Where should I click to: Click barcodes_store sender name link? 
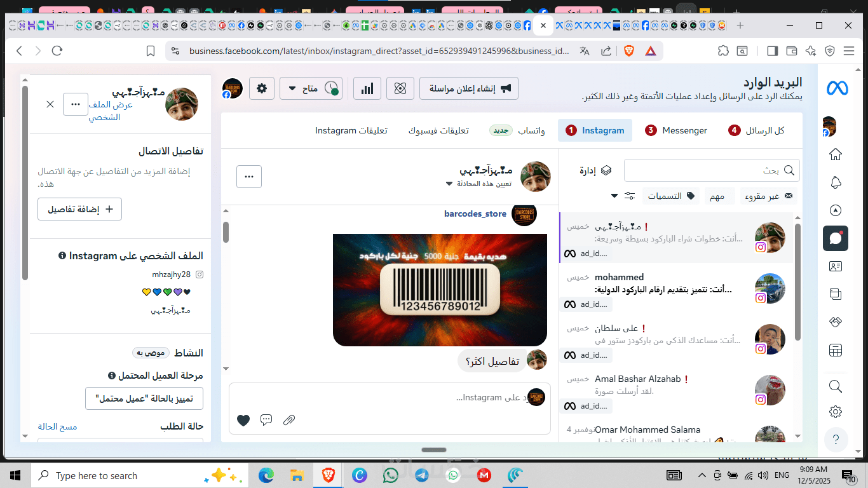click(475, 213)
